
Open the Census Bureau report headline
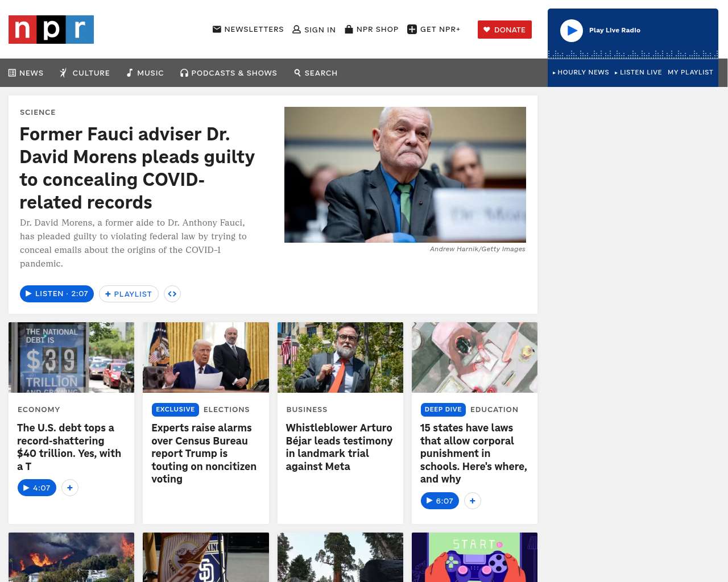[x=204, y=453]
